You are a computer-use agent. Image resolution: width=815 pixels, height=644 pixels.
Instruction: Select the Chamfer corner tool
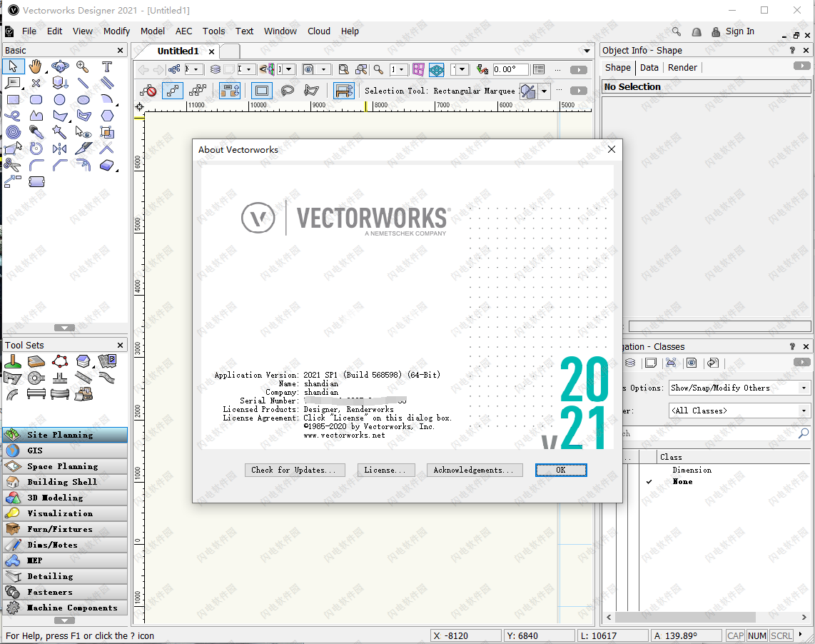point(60,166)
